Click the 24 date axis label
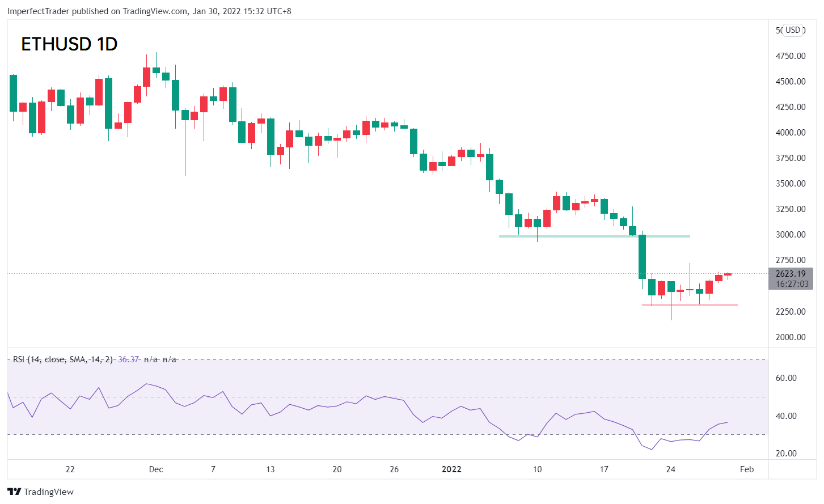Viewport: 824px width, 504px height. (671, 469)
